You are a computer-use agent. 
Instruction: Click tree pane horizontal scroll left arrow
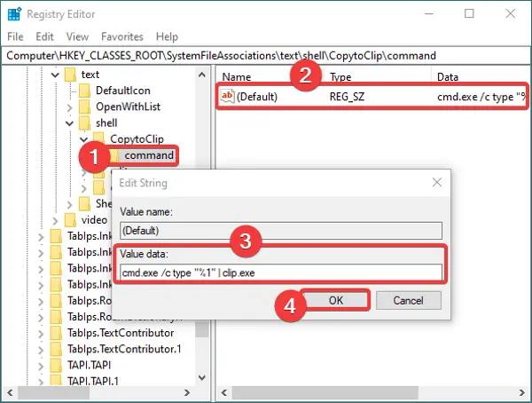pos(10,393)
